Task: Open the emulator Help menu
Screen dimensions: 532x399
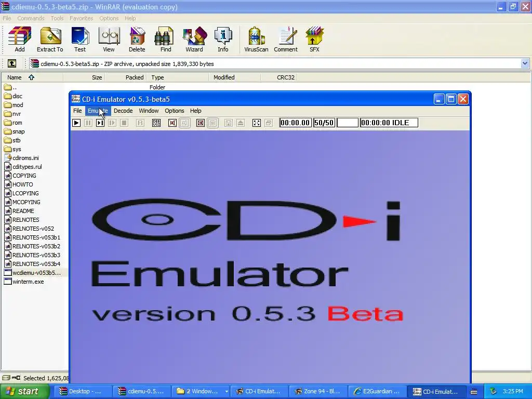Action: 195,111
